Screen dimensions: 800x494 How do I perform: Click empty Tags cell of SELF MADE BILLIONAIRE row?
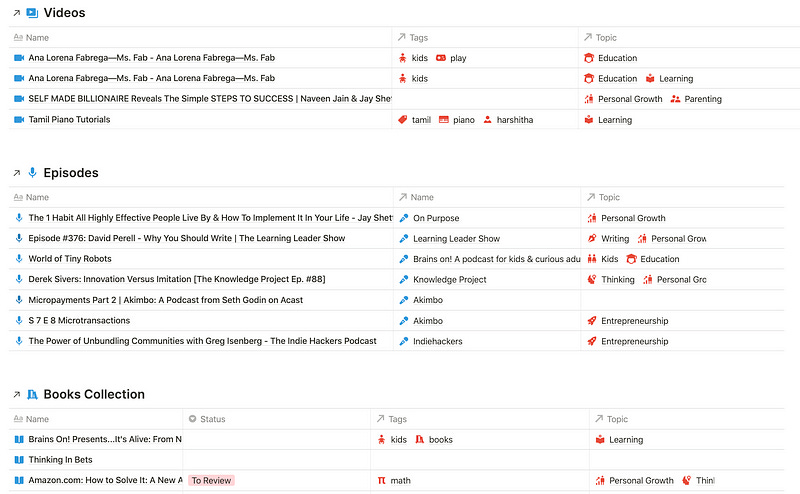tap(485, 98)
